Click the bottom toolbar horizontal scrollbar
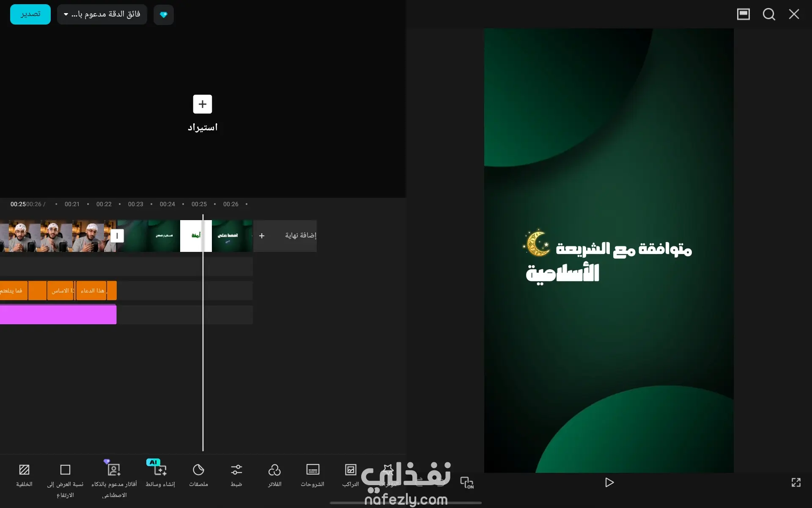The width and height of the screenshot is (812, 508). [406, 503]
